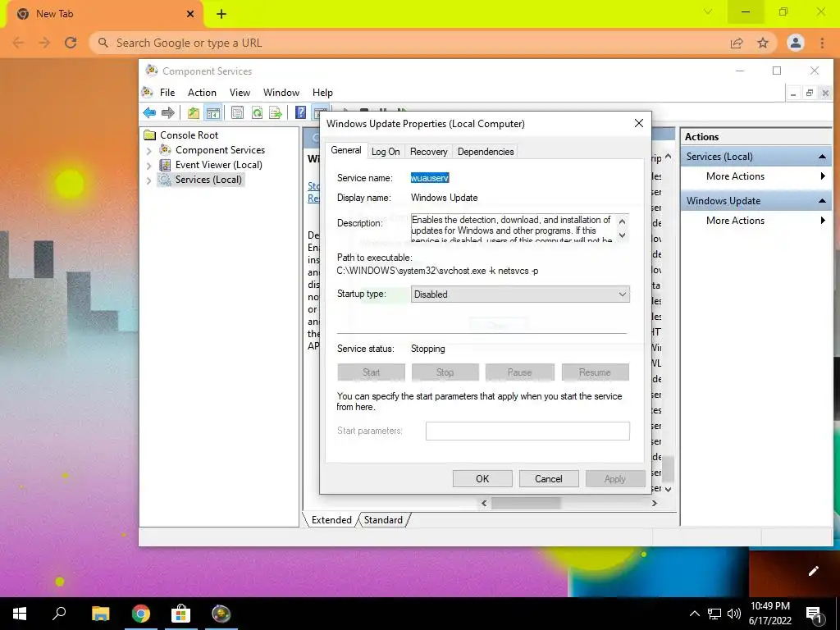
Task: Click the Start parameters input field
Action: click(527, 431)
